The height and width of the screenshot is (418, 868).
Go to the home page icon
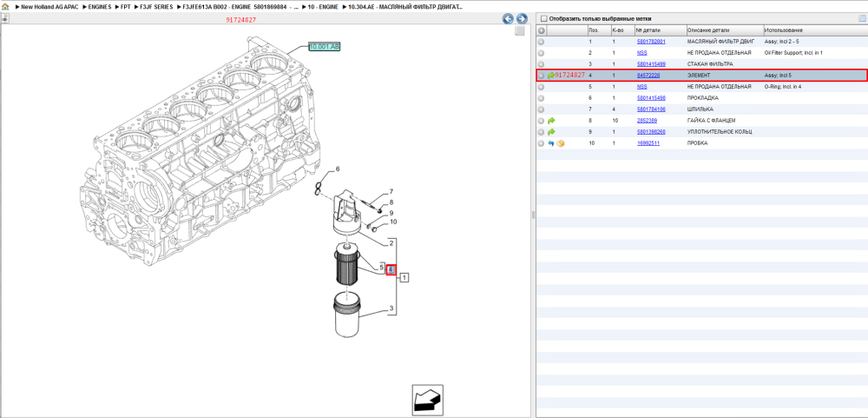click(5, 7)
